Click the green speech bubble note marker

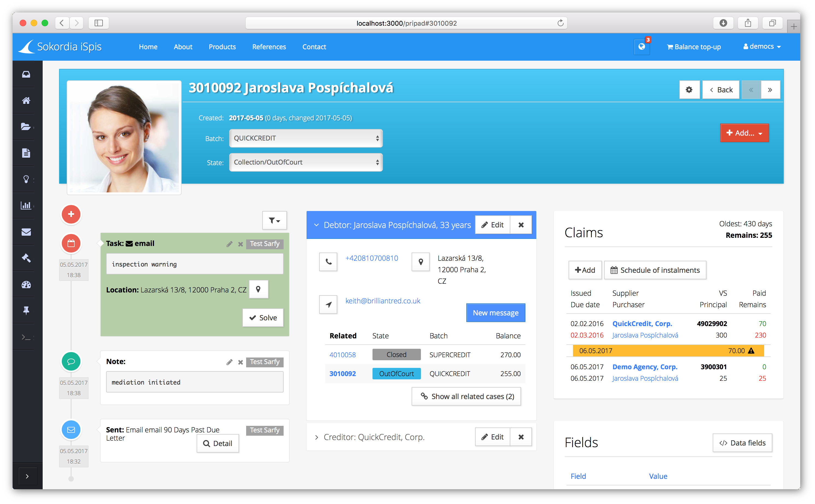[x=71, y=361]
